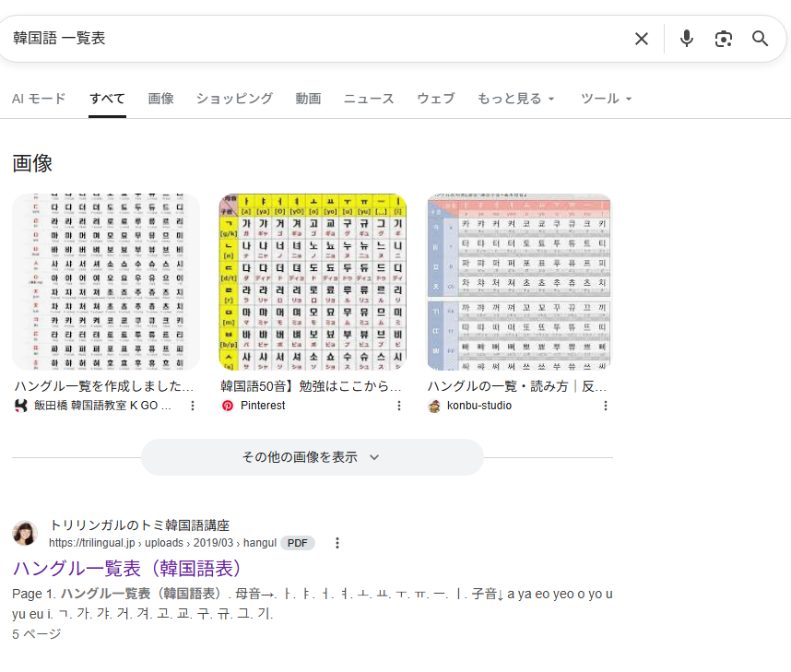791x672 pixels.
Task: Open the ハングル一覧表（韓国語表） result link
Action: pyautogui.click(x=126, y=569)
